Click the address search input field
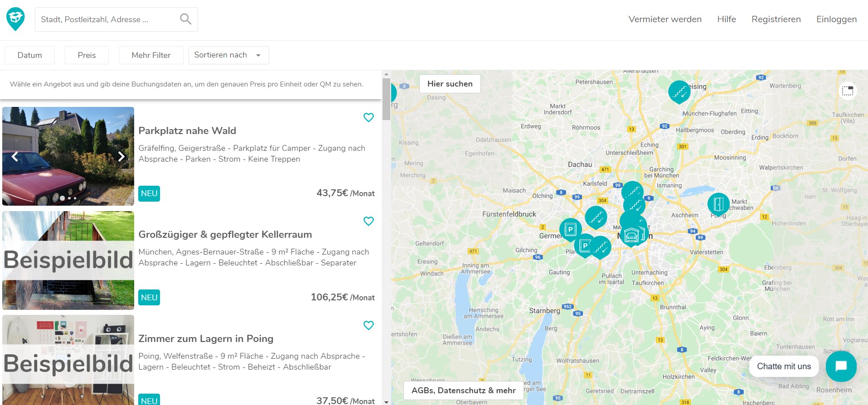The image size is (868, 405). click(107, 19)
